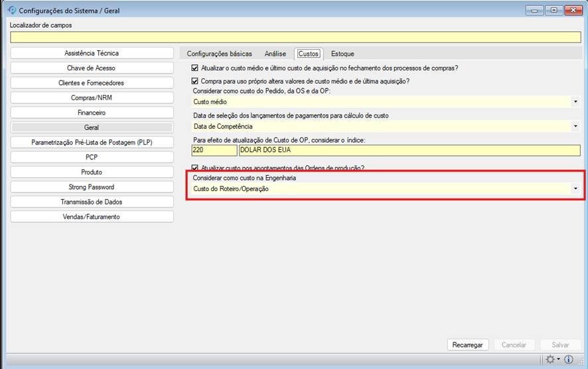Click the Localizador de campos search field
The image size is (588, 369).
pos(295,37)
